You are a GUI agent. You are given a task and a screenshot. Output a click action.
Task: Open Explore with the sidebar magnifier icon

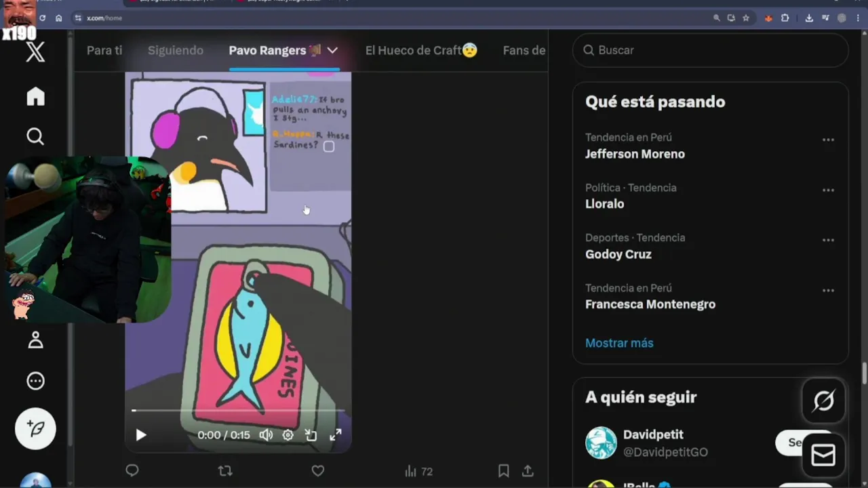point(35,137)
